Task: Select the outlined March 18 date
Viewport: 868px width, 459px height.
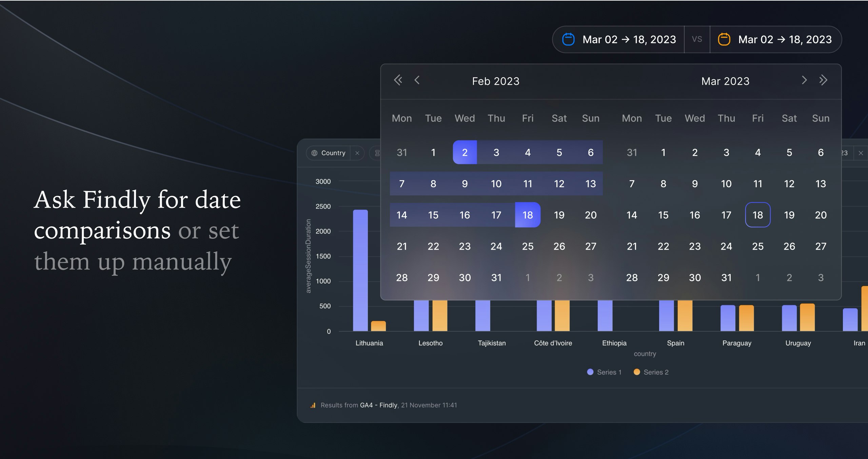Action: pyautogui.click(x=757, y=215)
